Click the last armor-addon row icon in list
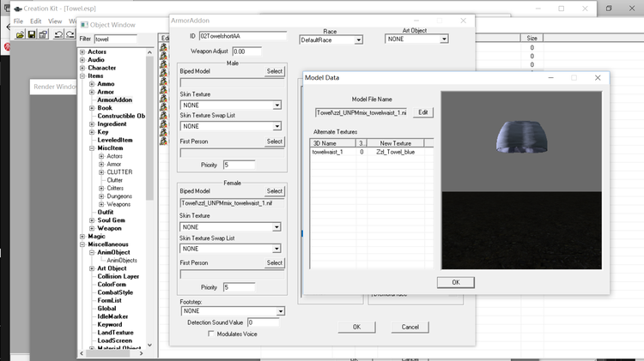The height and width of the screenshot is (361, 644). pyautogui.click(x=163, y=141)
